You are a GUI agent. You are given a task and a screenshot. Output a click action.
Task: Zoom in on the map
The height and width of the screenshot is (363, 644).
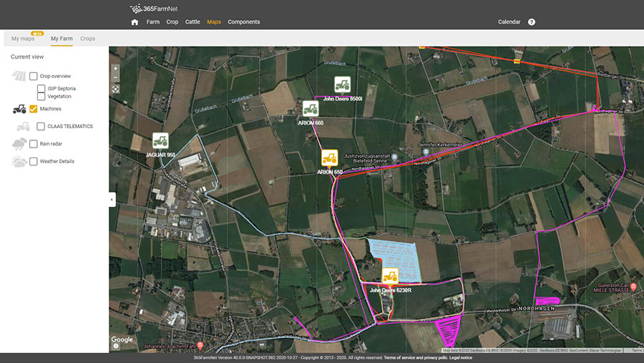click(116, 69)
